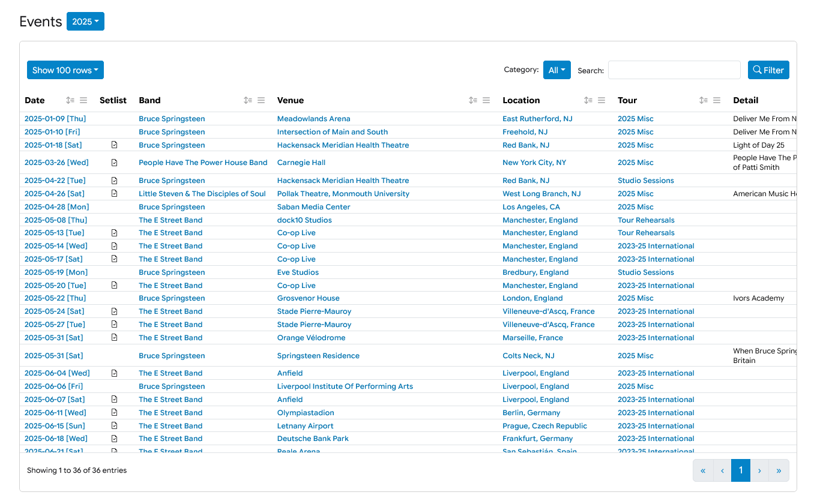
Task: Open setlist icon for Berlin Olympiastadion show
Action: pyautogui.click(x=114, y=413)
